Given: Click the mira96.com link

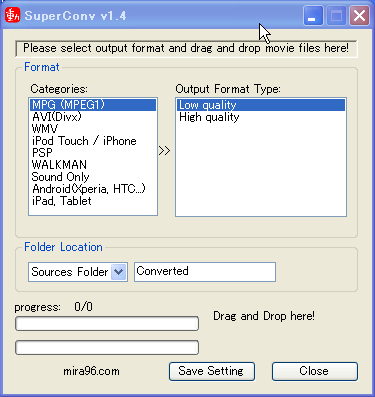Looking at the screenshot, I should (91, 371).
